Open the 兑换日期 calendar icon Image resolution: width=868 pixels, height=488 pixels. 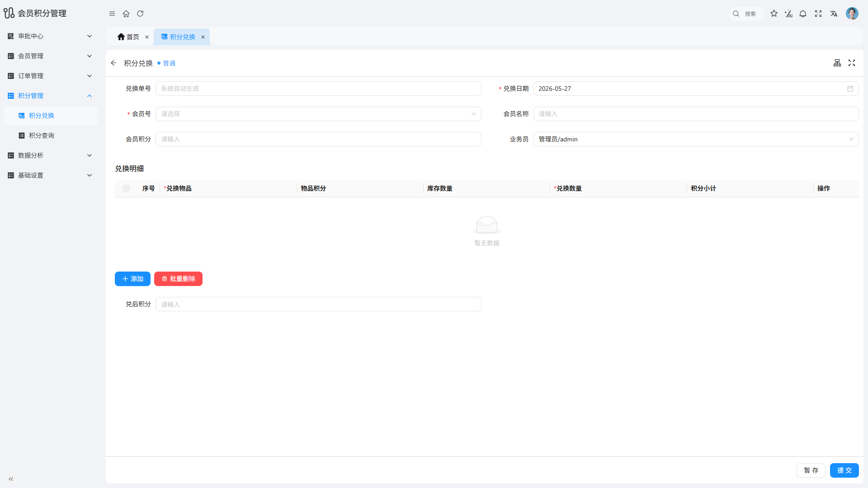click(850, 89)
